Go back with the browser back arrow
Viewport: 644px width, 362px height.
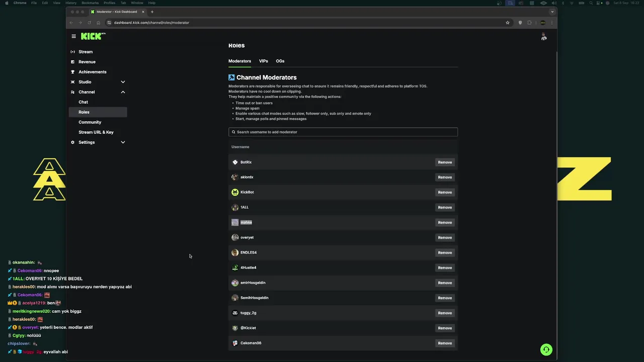71,23
